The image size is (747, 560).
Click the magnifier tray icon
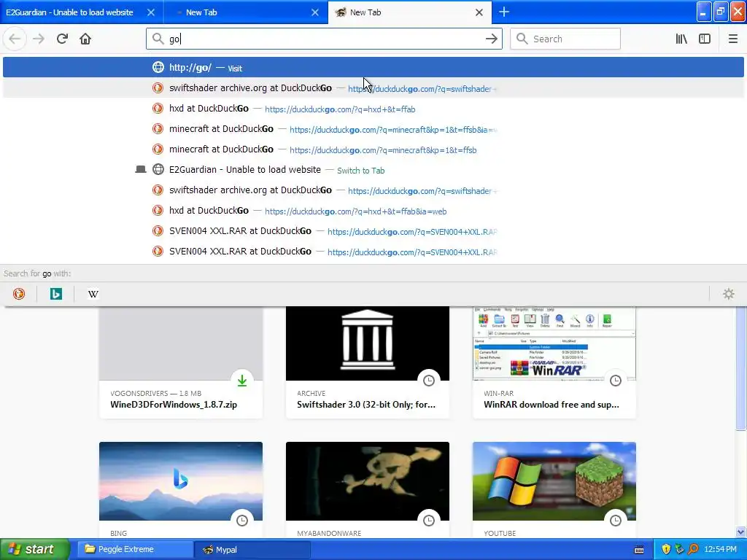693,550
